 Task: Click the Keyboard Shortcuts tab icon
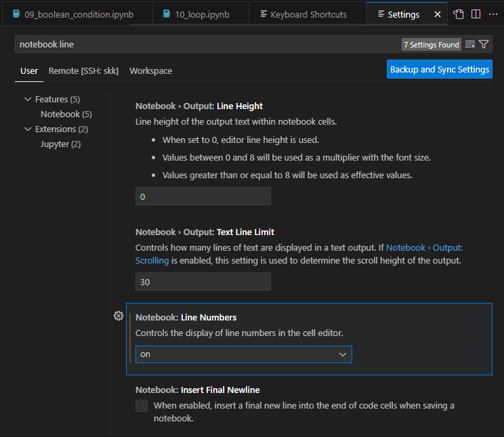pyautogui.click(x=264, y=14)
